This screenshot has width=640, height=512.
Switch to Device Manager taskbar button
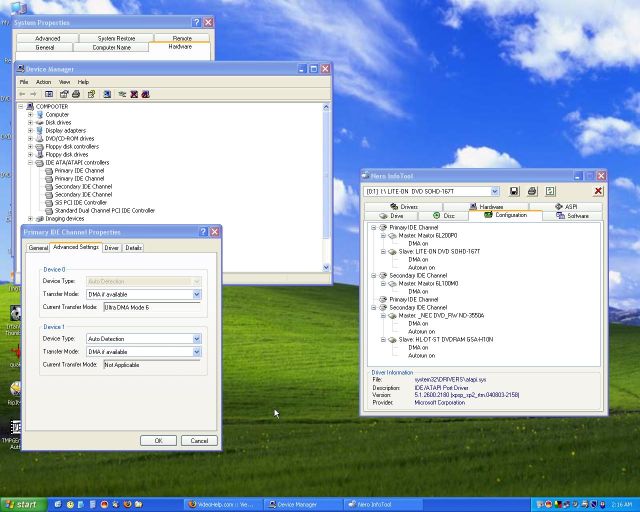pyautogui.click(x=303, y=505)
